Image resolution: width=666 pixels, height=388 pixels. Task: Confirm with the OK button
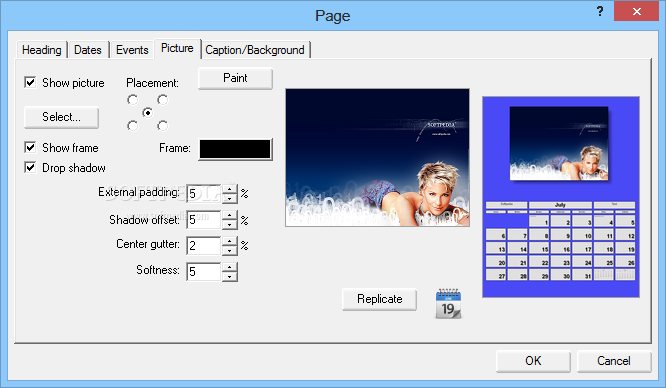point(533,361)
